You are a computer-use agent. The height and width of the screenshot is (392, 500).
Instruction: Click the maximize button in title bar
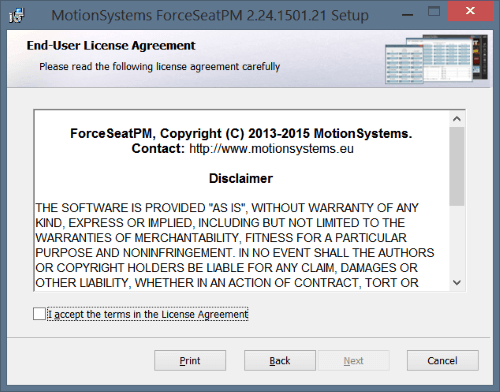tap(434, 12)
